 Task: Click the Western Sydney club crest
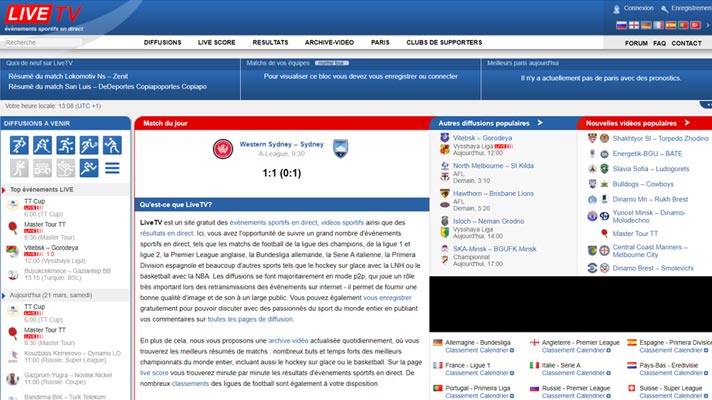click(223, 149)
